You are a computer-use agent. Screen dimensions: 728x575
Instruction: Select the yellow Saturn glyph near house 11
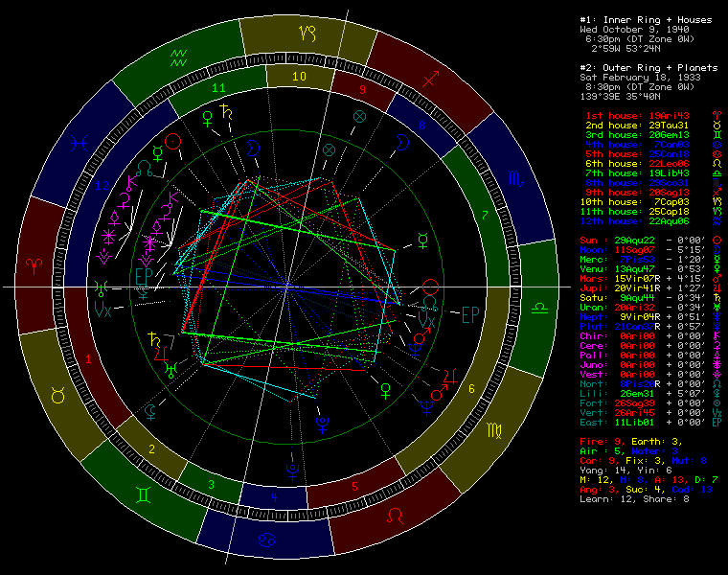[226, 112]
